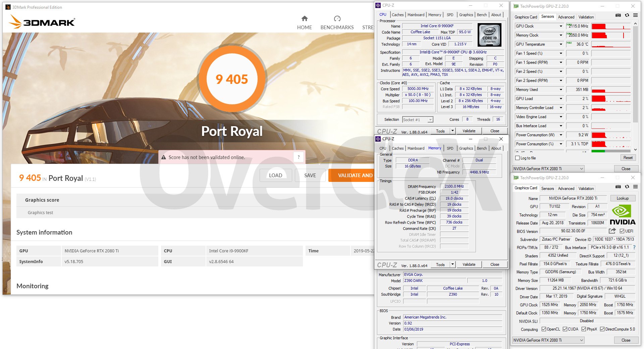Switch to Caches tab in top CPU-Z window
The width and height of the screenshot is (644, 349).
(397, 15)
